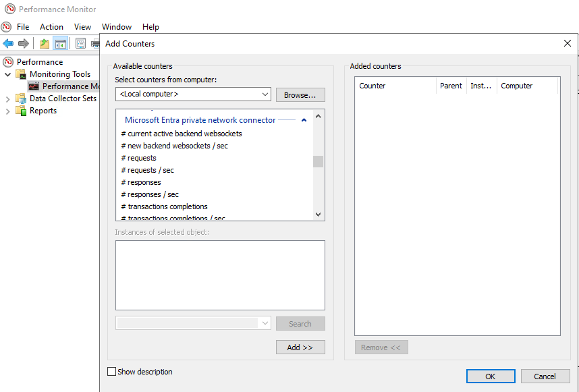Select '# current active backend websockets' counter

[182, 134]
